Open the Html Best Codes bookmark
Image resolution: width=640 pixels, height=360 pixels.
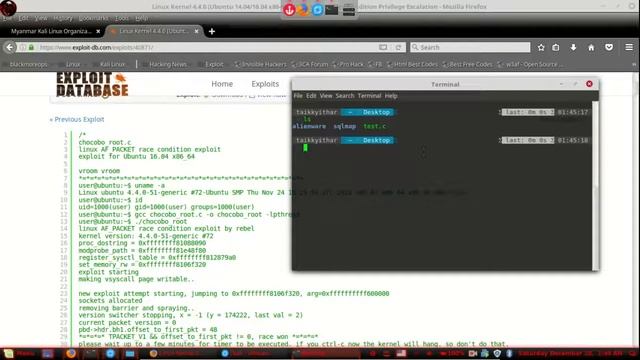(412, 64)
